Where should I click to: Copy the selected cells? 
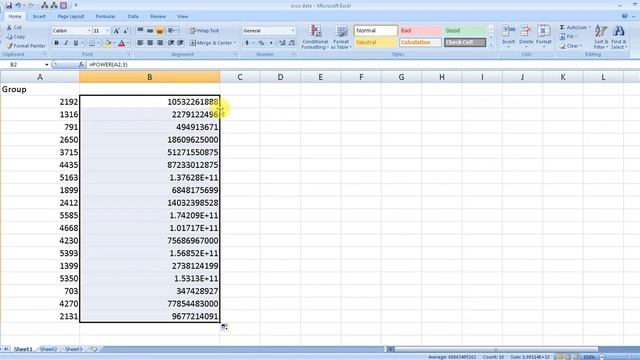16,36
